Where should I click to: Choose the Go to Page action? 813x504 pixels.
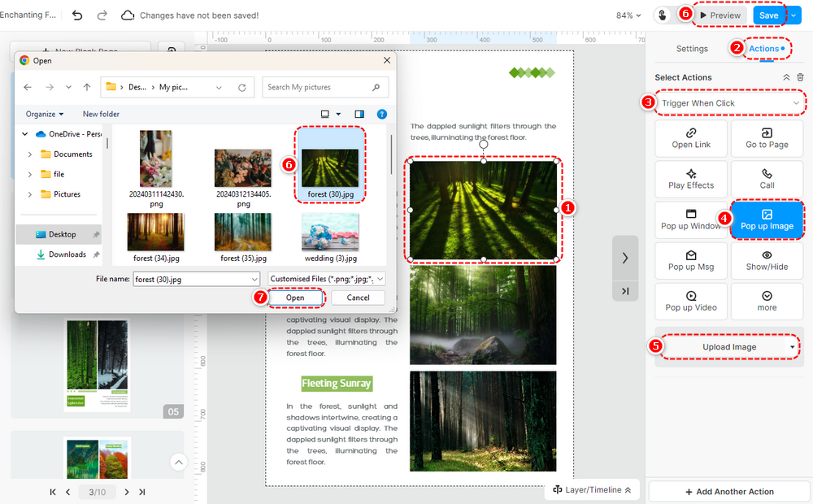click(767, 138)
